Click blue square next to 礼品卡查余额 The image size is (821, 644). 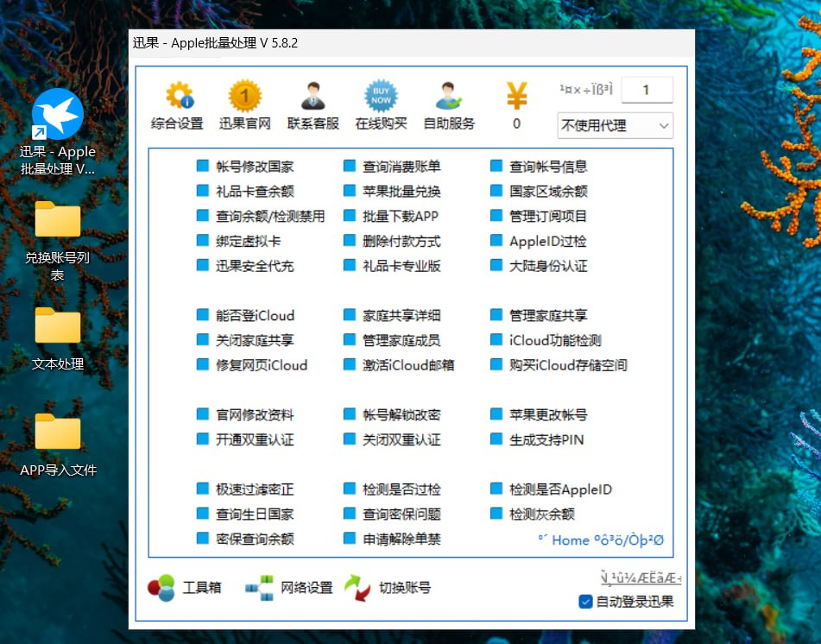(x=203, y=191)
